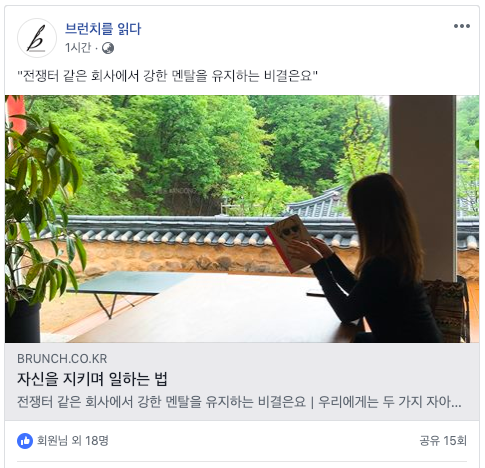
Task: Click the book held in the photo
Action: pos(289,243)
